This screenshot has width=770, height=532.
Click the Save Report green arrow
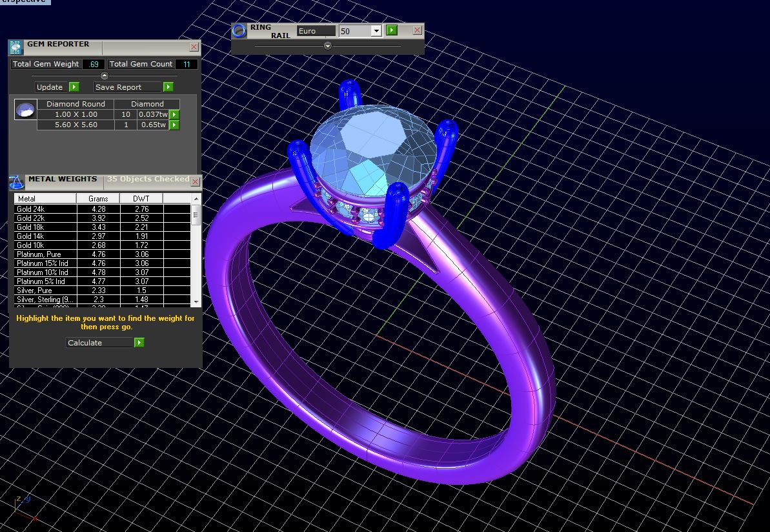[x=168, y=87]
